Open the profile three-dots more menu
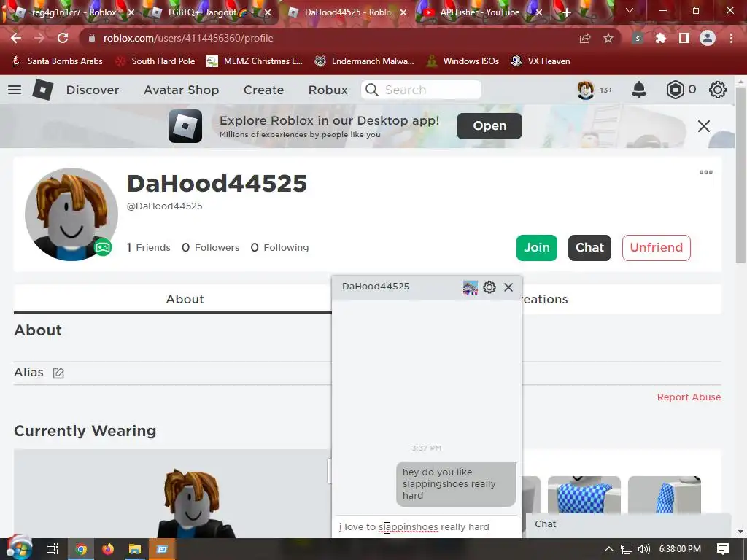This screenshot has width=747, height=560. (706, 172)
